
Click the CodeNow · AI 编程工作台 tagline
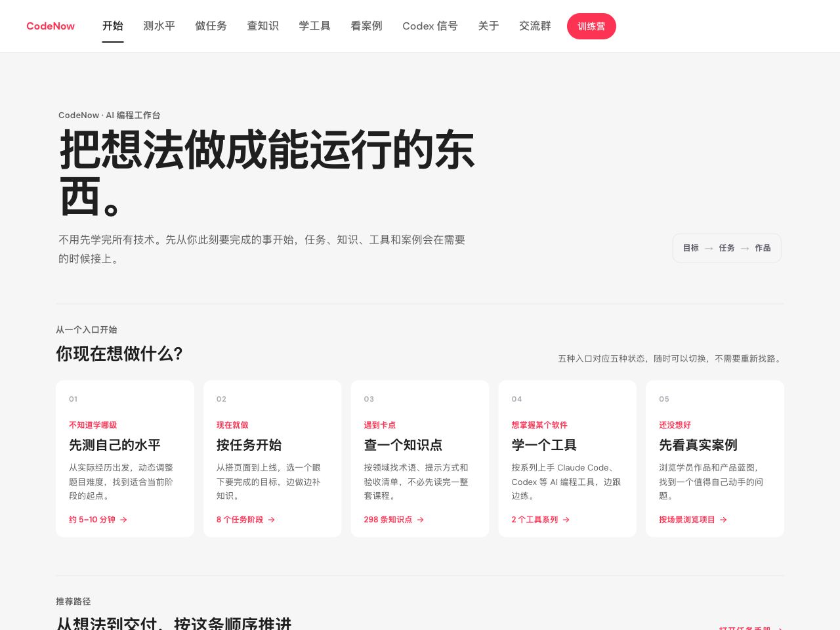pos(110,115)
